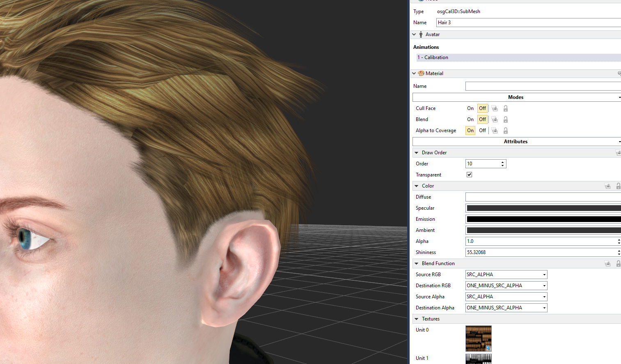The height and width of the screenshot is (364, 621).
Task: Click the 'Transparent' label
Action: coord(429,175)
